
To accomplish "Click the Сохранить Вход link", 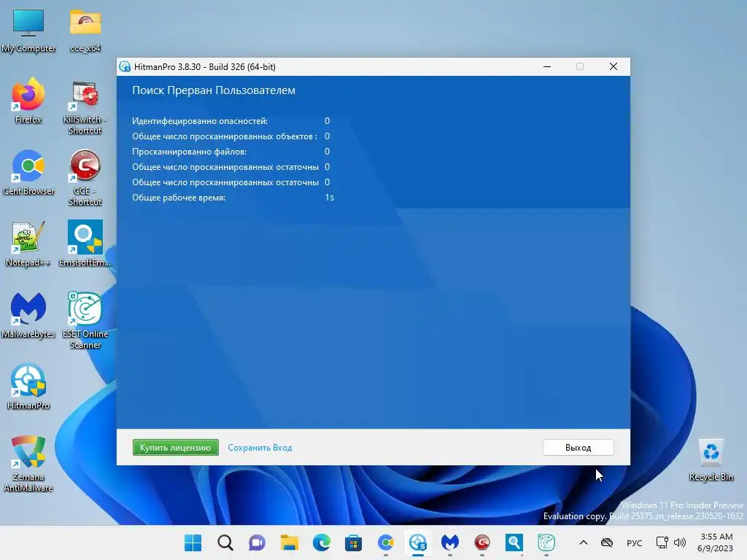I will (260, 448).
